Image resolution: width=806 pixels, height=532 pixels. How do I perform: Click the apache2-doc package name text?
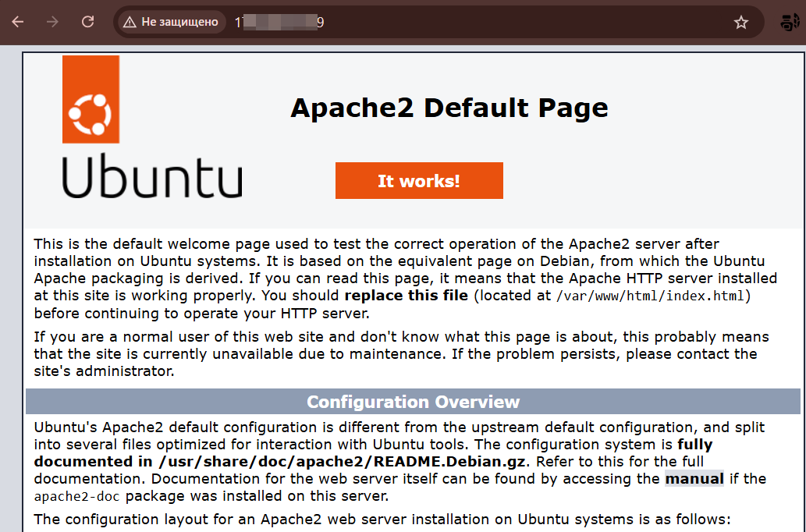pyautogui.click(x=77, y=496)
